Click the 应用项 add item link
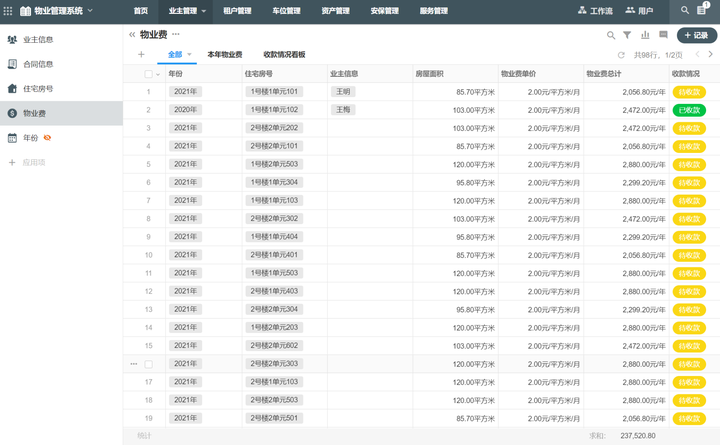 coord(34,162)
